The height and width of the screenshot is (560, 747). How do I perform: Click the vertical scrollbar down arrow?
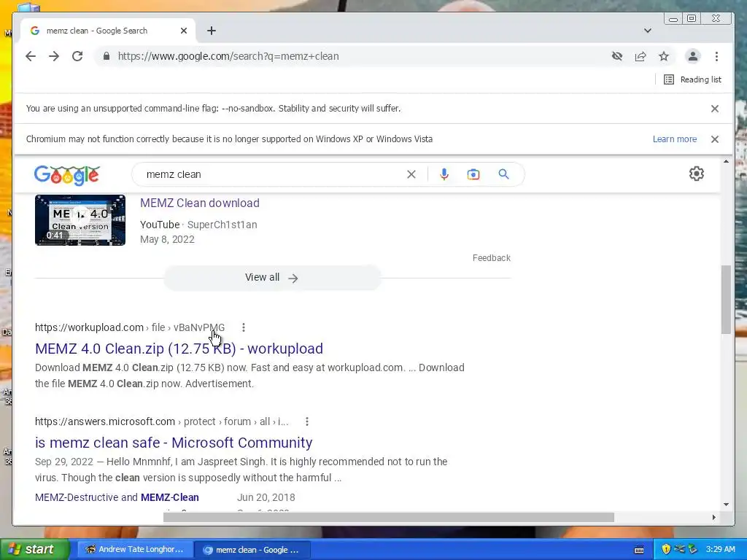(x=726, y=505)
